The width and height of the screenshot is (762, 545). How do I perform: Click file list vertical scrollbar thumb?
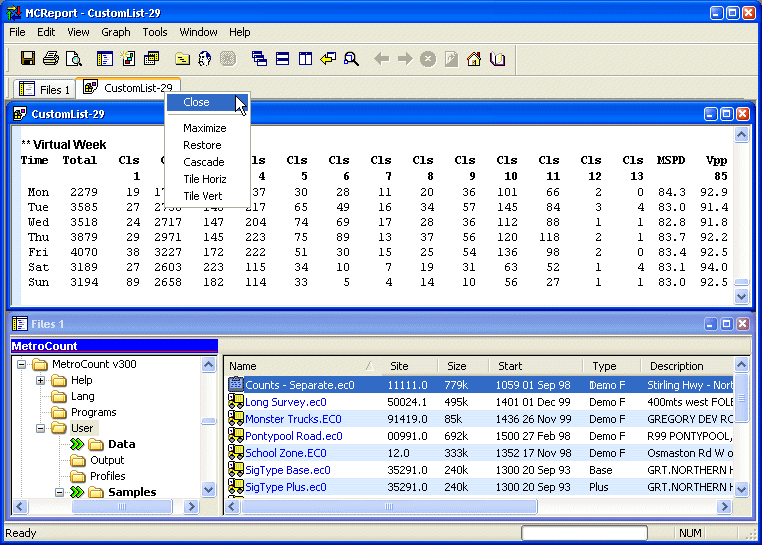pos(741,398)
